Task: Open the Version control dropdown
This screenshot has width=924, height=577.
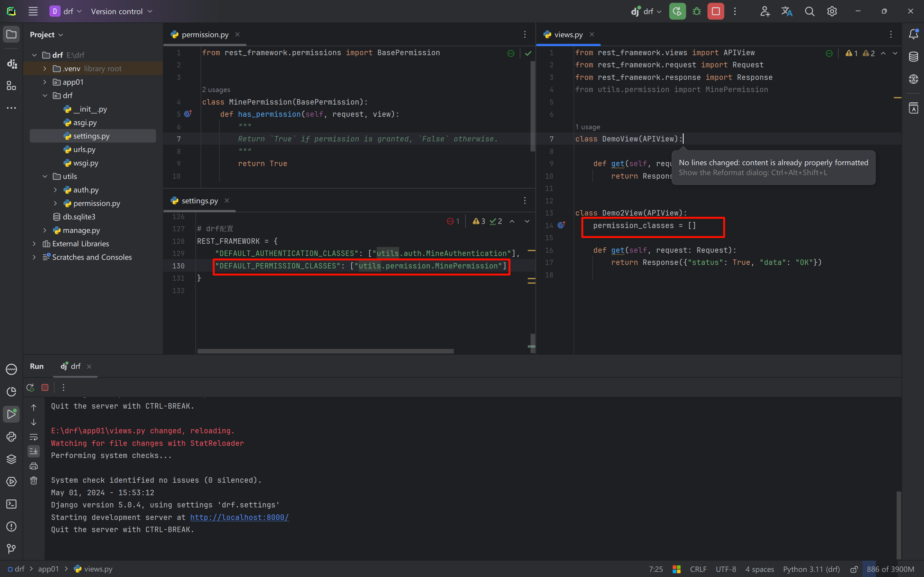Action: coord(121,12)
